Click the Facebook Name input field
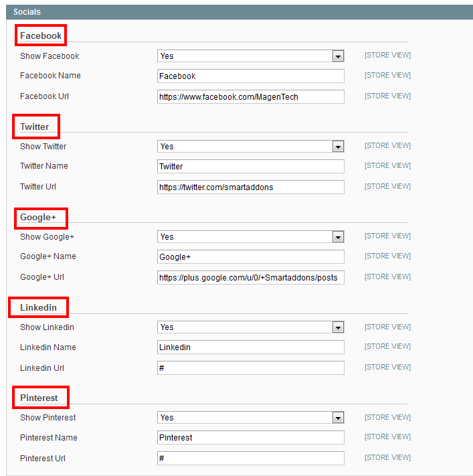This screenshot has height=476, width=473. (x=251, y=76)
